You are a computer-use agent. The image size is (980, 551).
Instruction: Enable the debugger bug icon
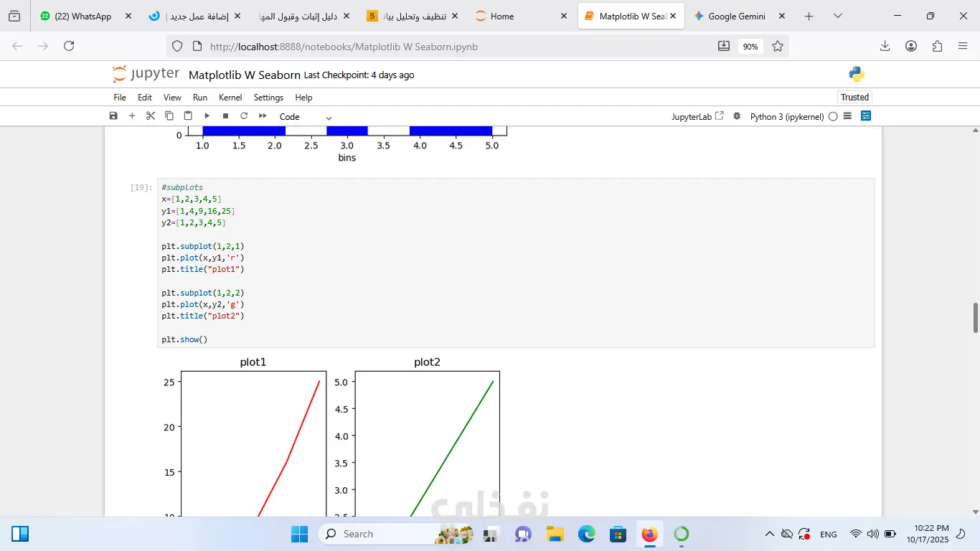tap(737, 116)
